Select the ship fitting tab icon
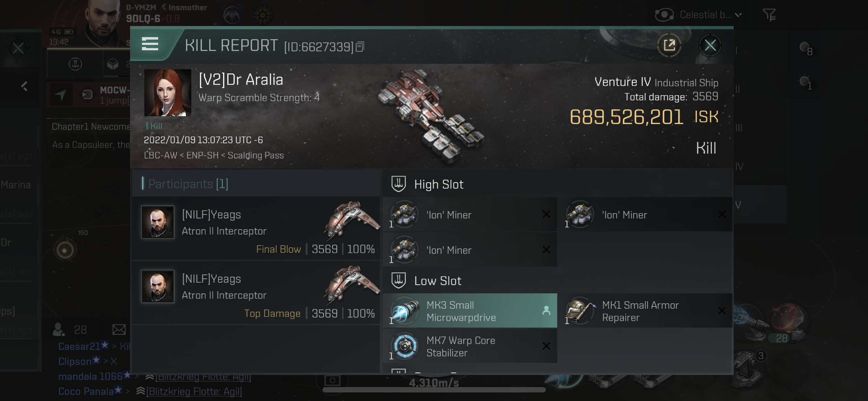 pyautogui.click(x=75, y=64)
